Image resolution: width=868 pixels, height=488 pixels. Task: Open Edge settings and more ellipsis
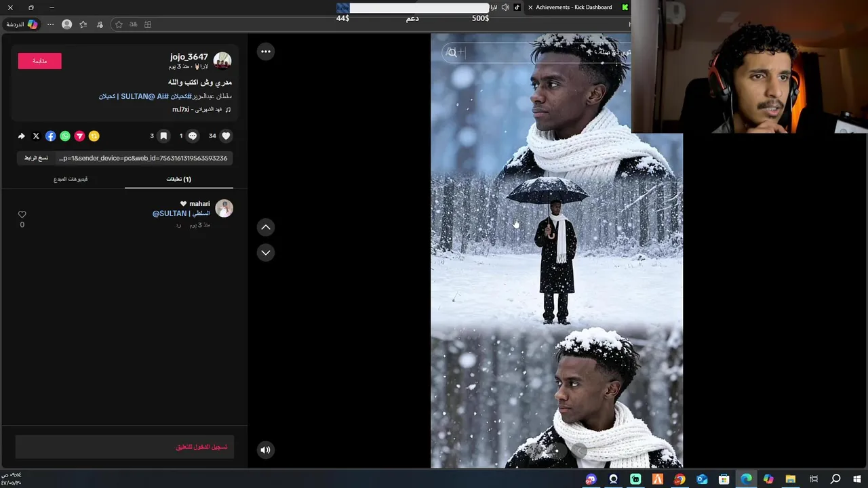[x=50, y=24]
